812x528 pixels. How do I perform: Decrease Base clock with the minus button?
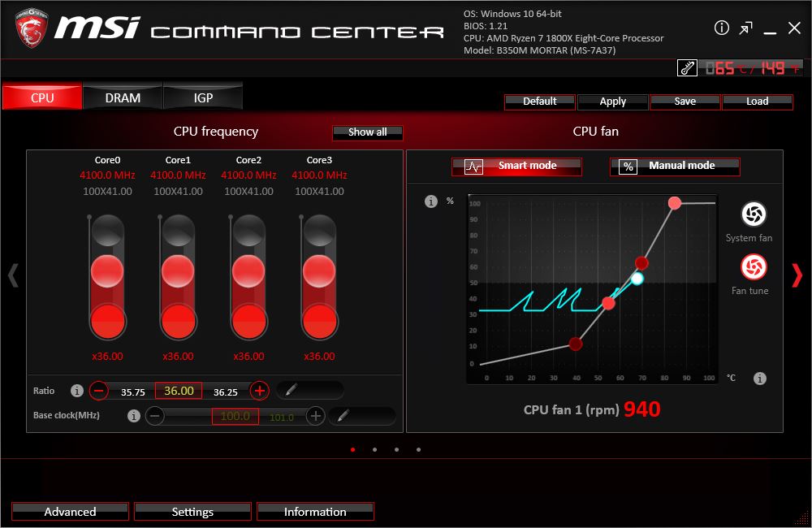(x=154, y=416)
